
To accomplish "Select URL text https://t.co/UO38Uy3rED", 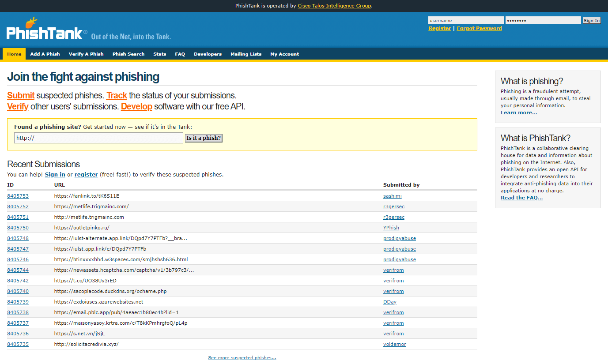I will pyautogui.click(x=85, y=281).
